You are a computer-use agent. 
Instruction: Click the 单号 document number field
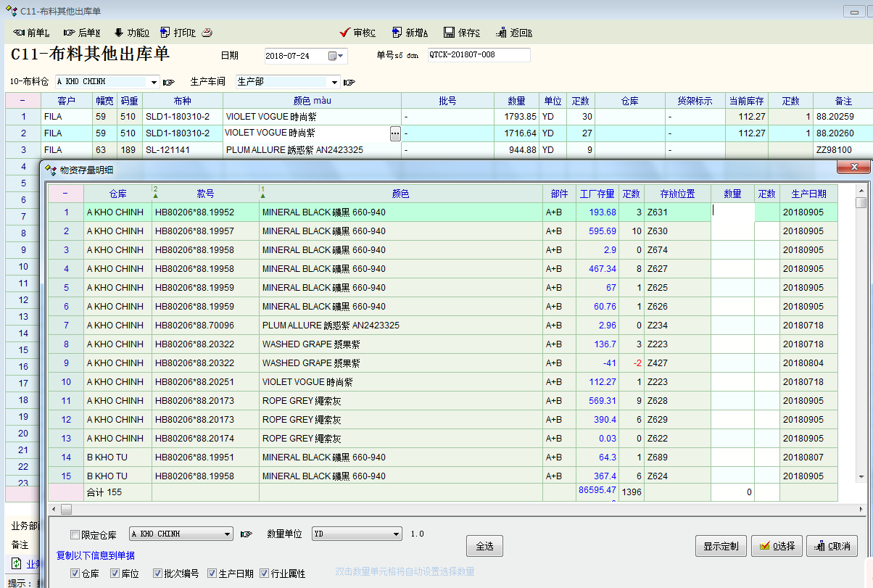pyautogui.click(x=478, y=55)
